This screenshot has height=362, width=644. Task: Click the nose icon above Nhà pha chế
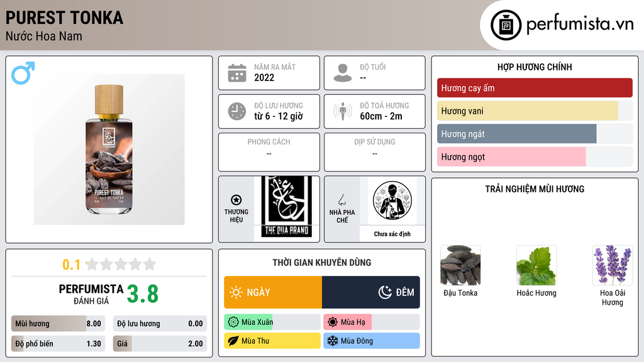pos(341,200)
